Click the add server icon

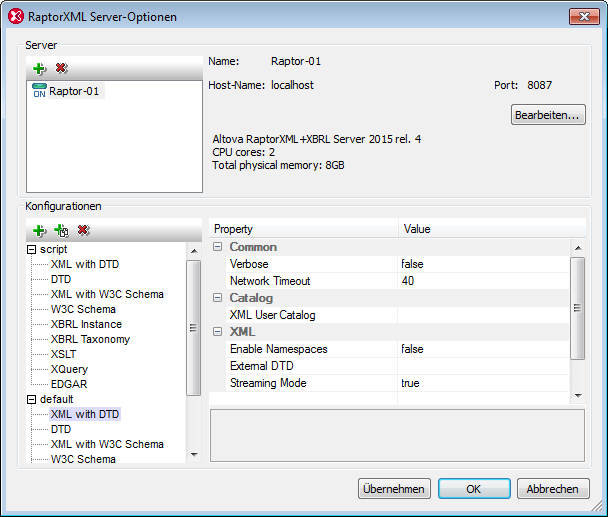pyautogui.click(x=40, y=68)
